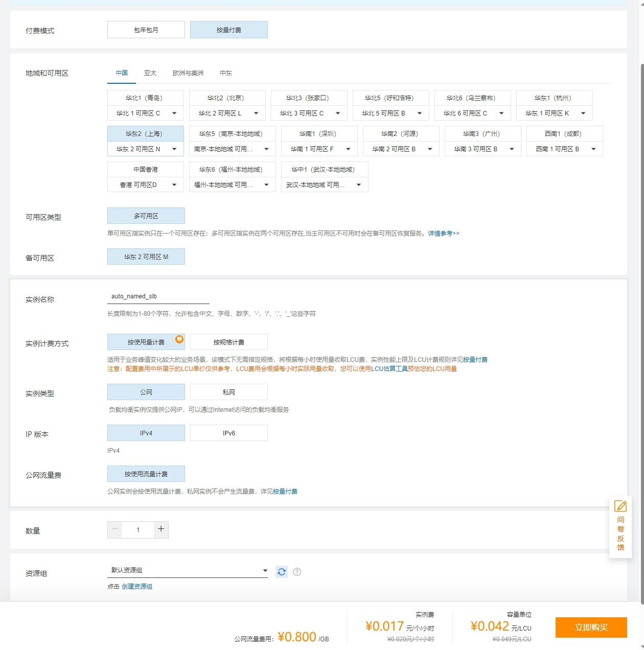
Task: Click the instance name input field
Action: [158, 296]
